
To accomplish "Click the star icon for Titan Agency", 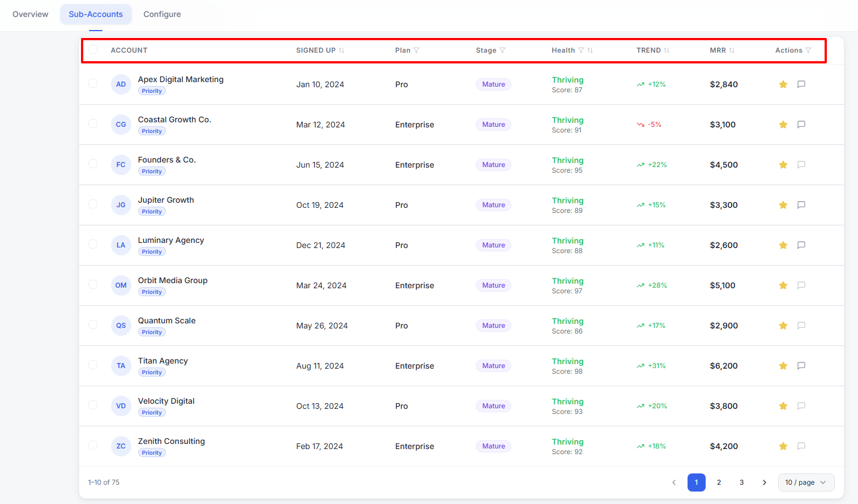I will tap(783, 366).
